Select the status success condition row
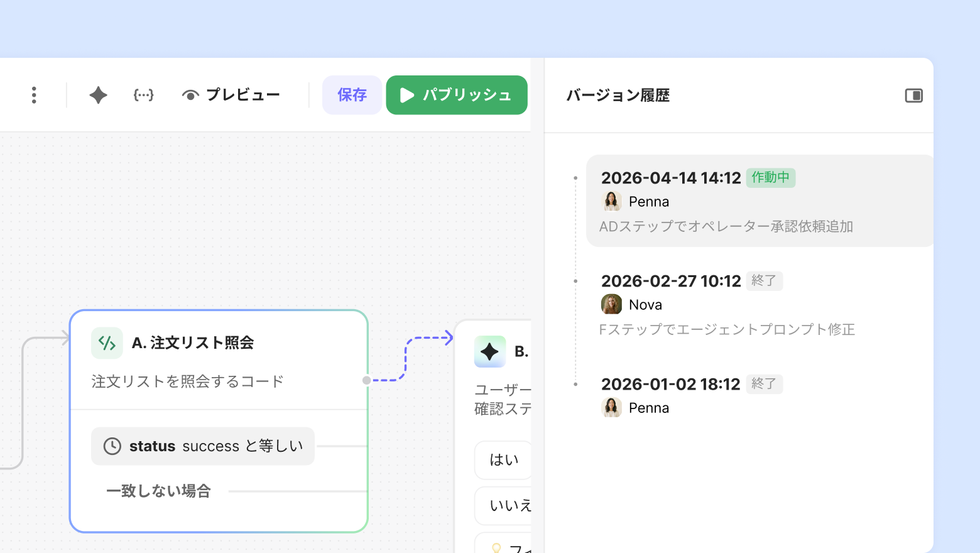The image size is (980, 553). [203, 446]
